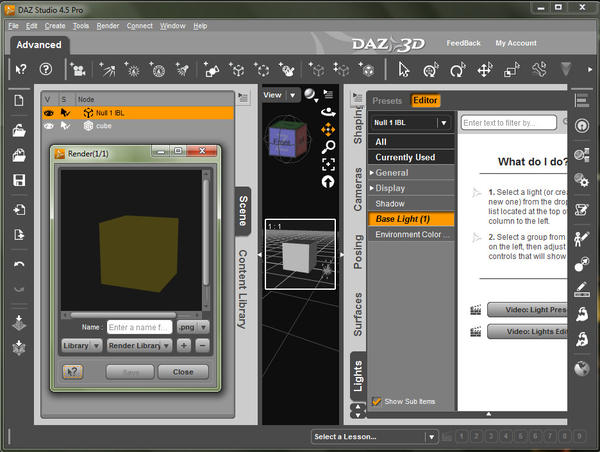Image resolution: width=600 pixels, height=452 pixels.
Task: Open the .png file type dropdown
Action: (193, 327)
